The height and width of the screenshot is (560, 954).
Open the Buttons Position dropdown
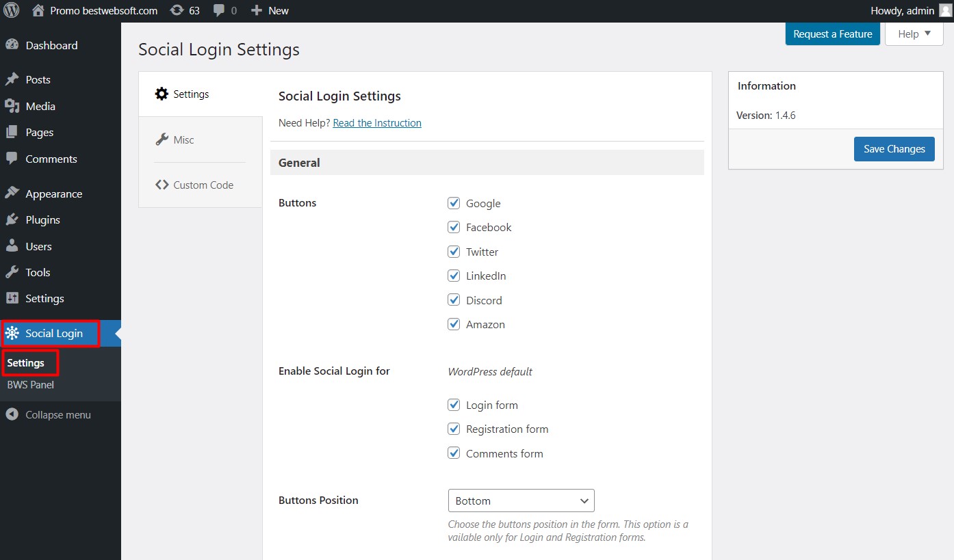[521, 501]
